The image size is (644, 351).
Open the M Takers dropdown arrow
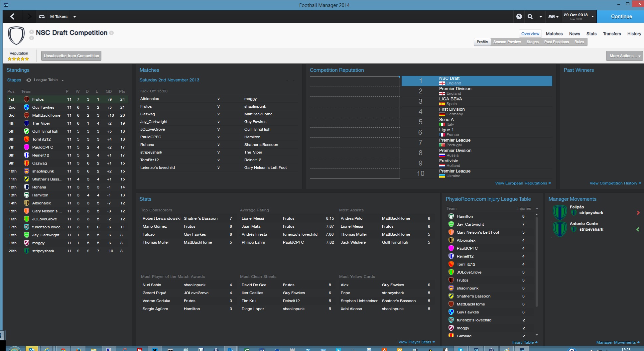pyautogui.click(x=74, y=17)
